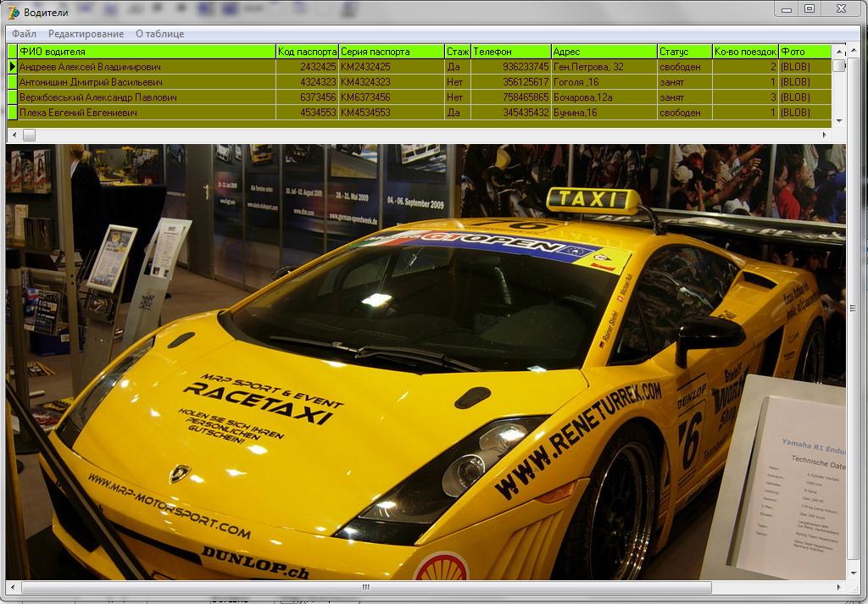Select passport series KM2432425
The height and width of the screenshot is (604, 868).
point(392,66)
